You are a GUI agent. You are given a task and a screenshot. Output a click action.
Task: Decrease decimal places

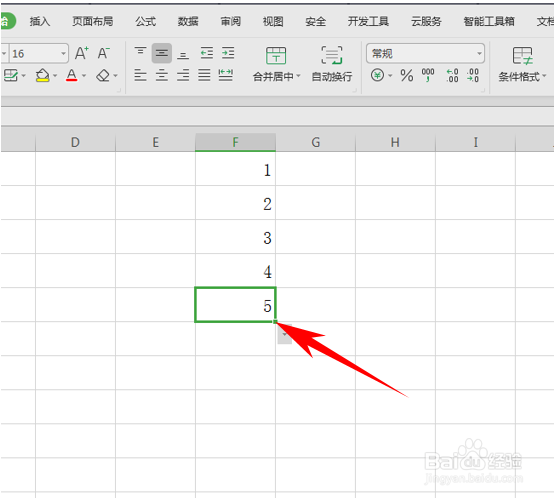473,75
